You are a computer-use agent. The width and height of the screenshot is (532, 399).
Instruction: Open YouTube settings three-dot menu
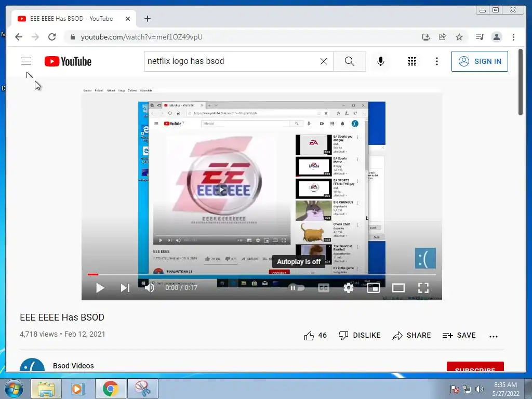436,61
